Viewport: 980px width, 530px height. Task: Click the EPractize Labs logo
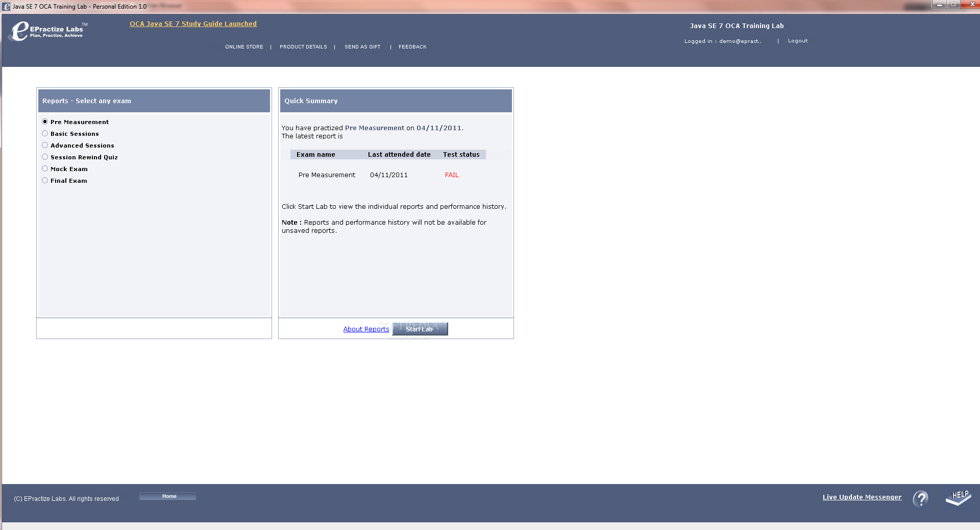point(48,31)
